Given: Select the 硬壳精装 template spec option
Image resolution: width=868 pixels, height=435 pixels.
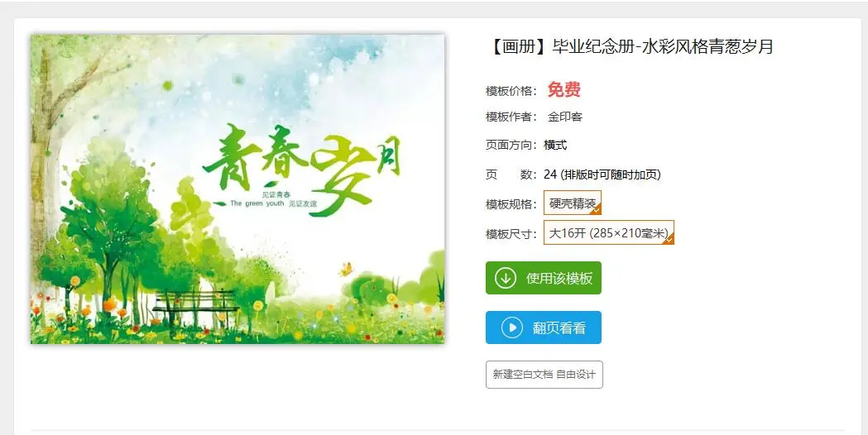Looking at the screenshot, I should (573, 203).
